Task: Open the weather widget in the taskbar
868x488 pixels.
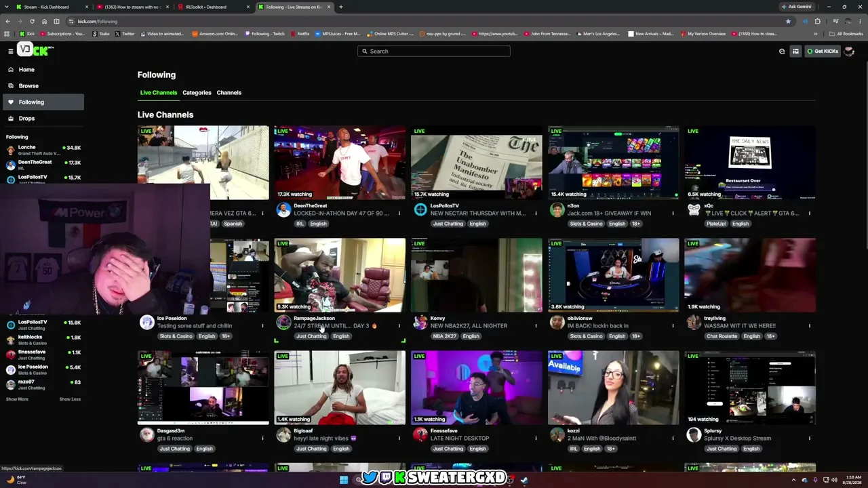Action: pos(16,479)
